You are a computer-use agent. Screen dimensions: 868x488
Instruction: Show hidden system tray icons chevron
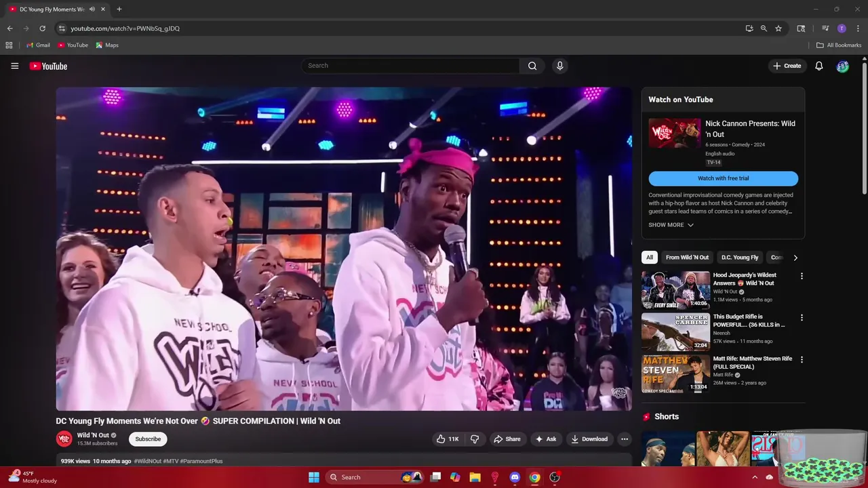[755, 477]
